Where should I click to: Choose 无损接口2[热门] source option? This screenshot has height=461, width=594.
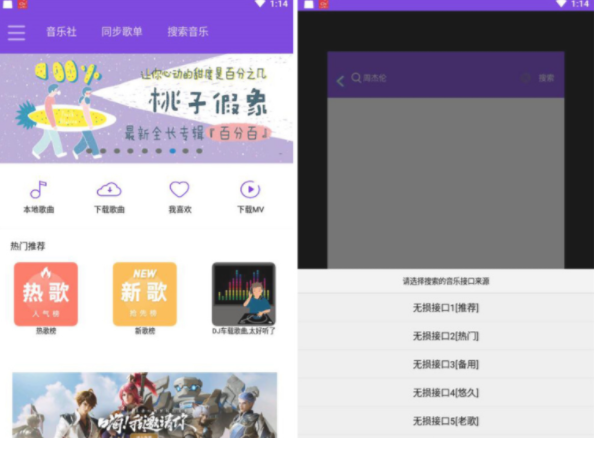[x=446, y=336]
